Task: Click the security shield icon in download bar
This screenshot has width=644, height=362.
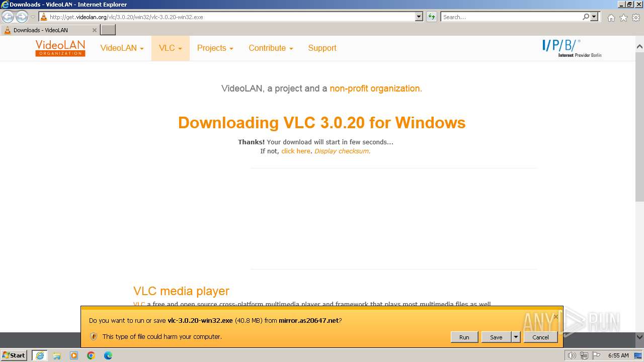Action: 93,336
